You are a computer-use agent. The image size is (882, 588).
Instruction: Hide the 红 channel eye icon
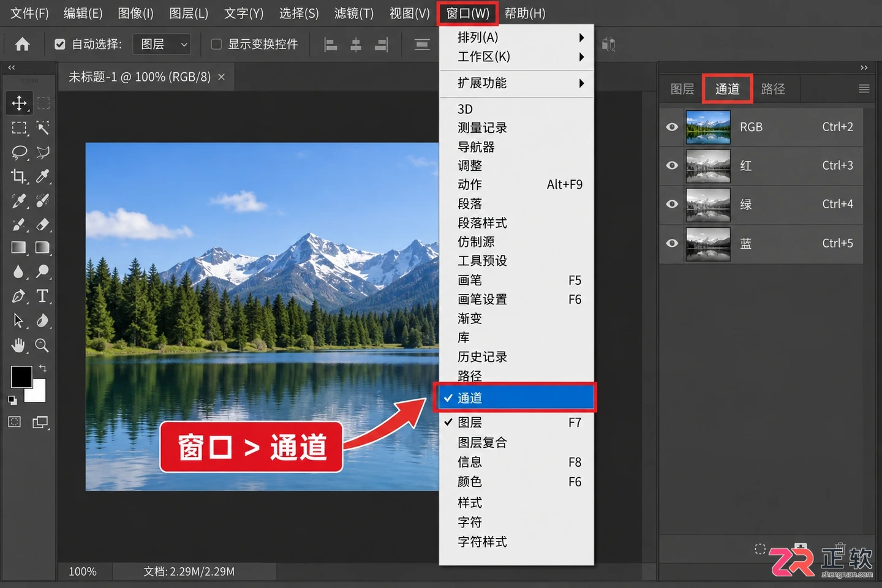coord(672,165)
